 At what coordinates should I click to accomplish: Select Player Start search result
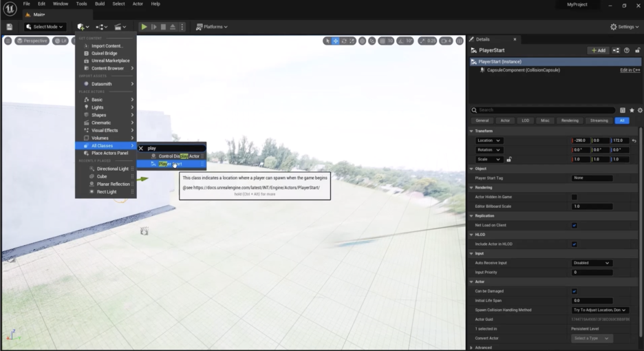pos(171,164)
